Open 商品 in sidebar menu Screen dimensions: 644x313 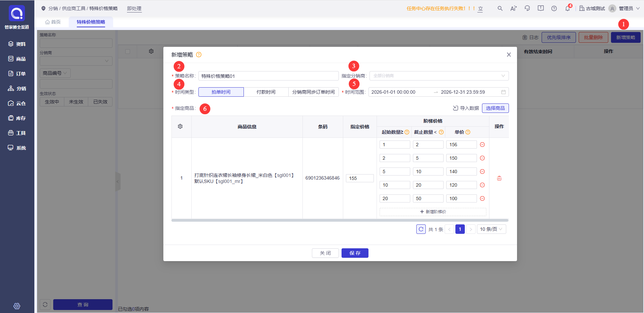pos(17,59)
